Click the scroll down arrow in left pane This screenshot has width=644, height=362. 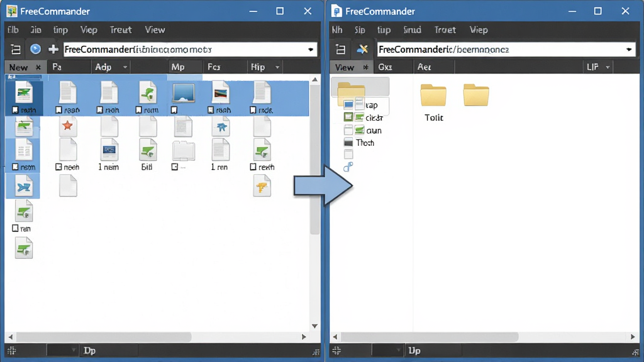tap(314, 326)
